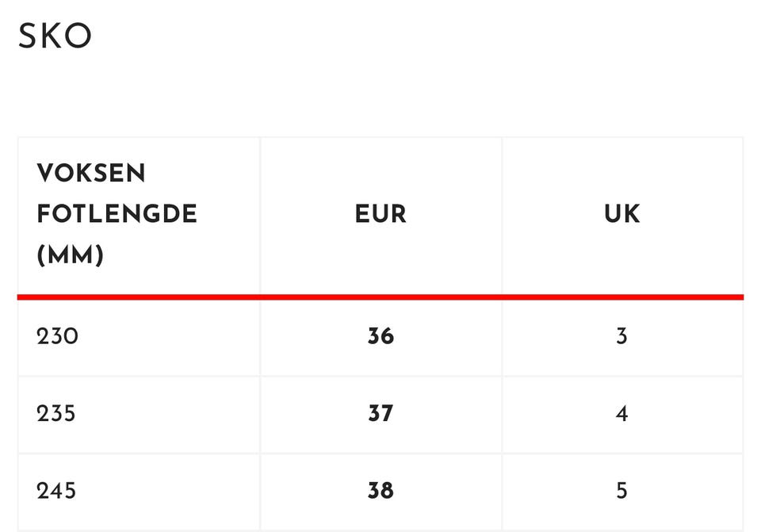Select UK size 4
This screenshot has height=532, width=761.
pos(621,413)
